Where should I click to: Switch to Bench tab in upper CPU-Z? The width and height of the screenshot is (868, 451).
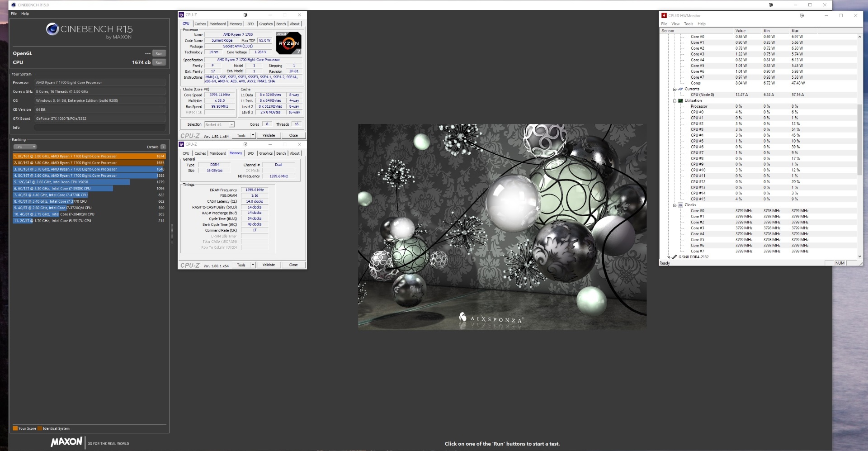281,24
